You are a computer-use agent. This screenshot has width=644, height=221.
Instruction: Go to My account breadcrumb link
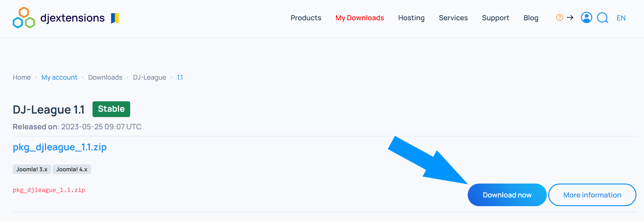pyautogui.click(x=59, y=77)
